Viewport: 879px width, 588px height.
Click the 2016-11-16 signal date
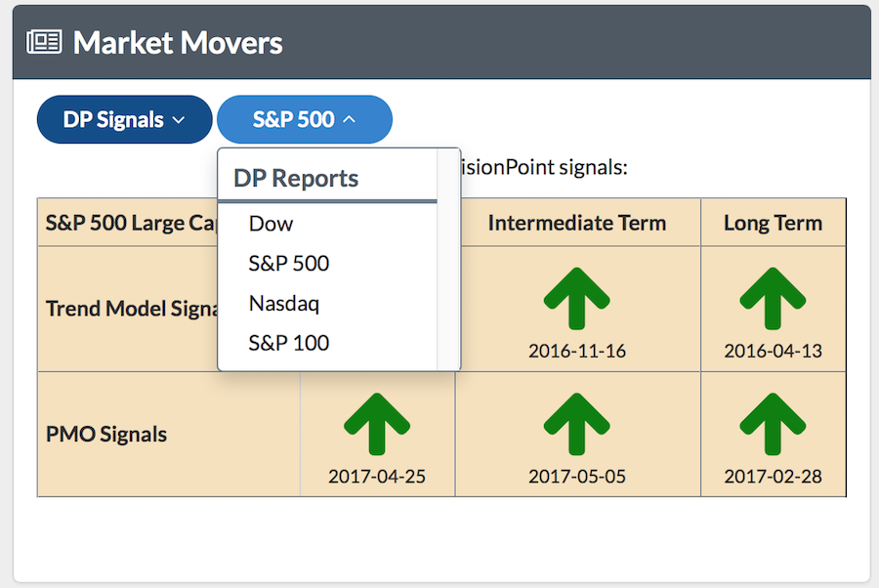coord(576,351)
